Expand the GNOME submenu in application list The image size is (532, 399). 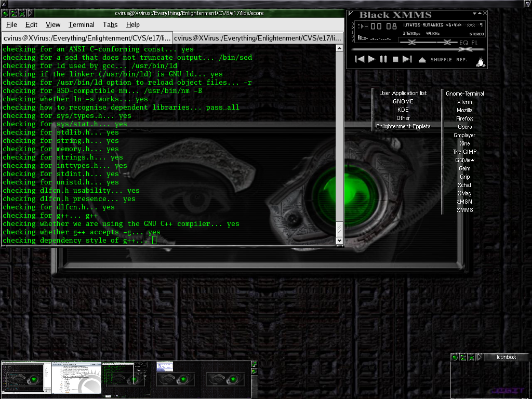[403, 101]
